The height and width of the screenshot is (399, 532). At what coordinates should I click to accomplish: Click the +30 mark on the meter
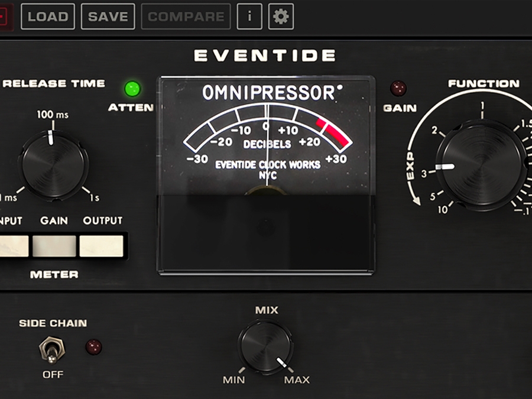point(336,159)
